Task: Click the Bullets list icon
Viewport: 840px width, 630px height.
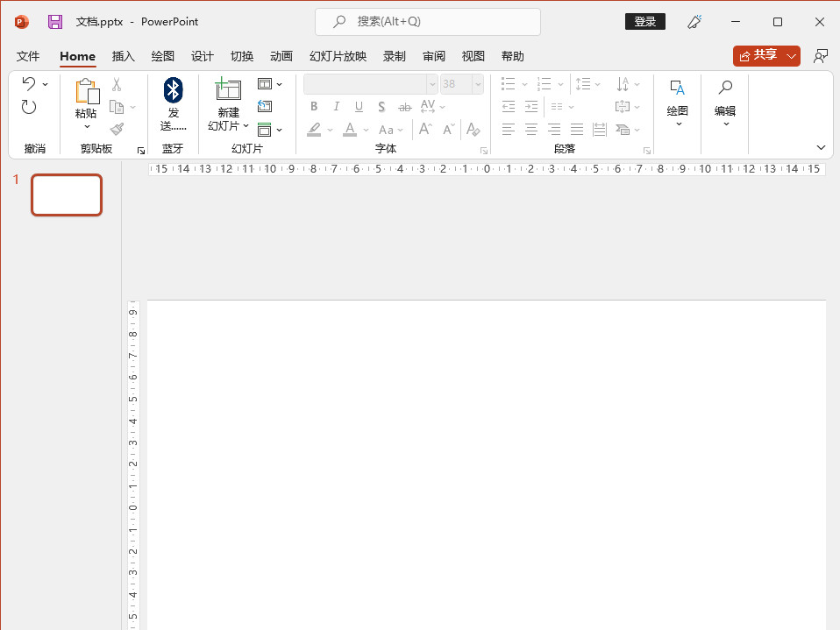Action: (509, 83)
